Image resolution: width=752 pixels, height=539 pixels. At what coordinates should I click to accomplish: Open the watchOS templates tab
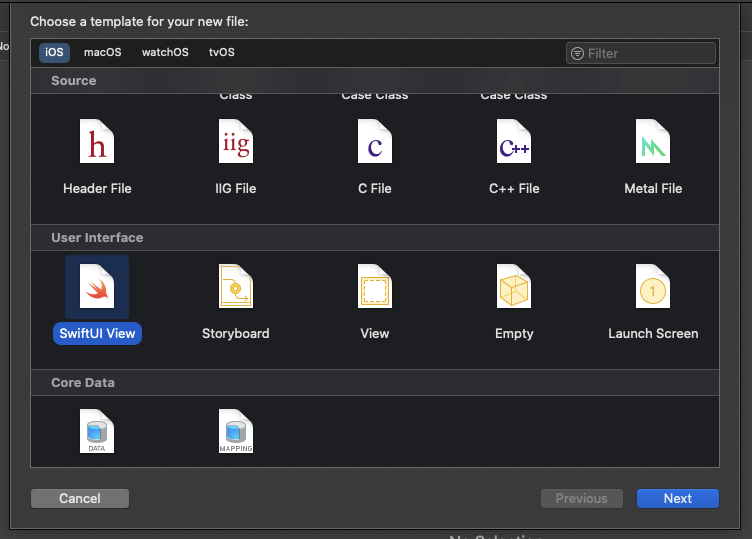[x=165, y=52]
